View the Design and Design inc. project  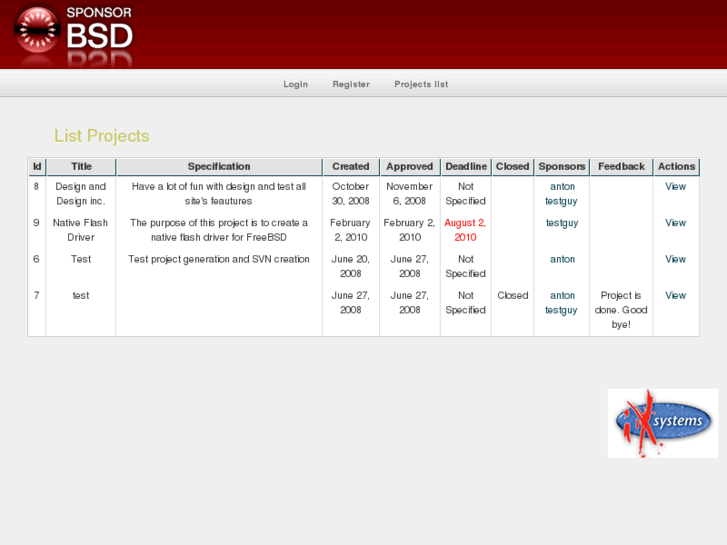click(x=675, y=186)
